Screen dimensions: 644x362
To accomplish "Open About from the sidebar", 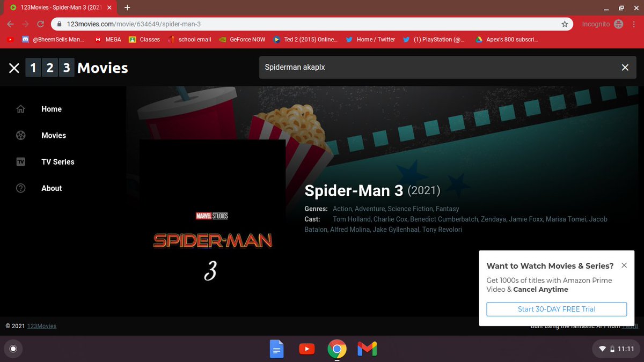I will (52, 188).
